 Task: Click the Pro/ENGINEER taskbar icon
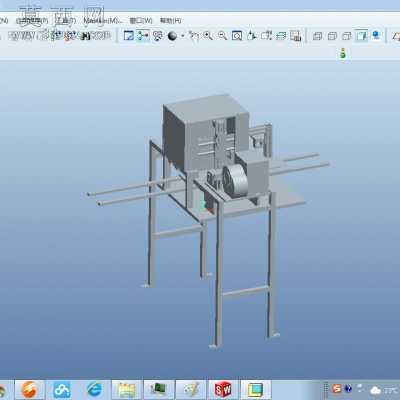(255, 389)
